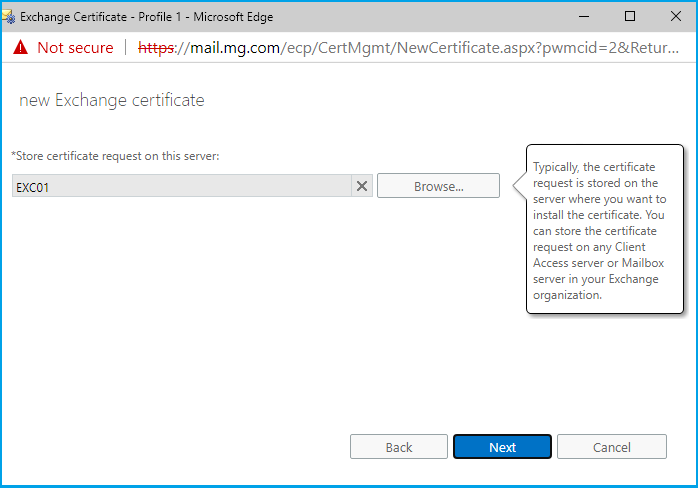698x489 pixels.
Task: Click the "new Exchange certificate" heading
Action: click(x=112, y=101)
